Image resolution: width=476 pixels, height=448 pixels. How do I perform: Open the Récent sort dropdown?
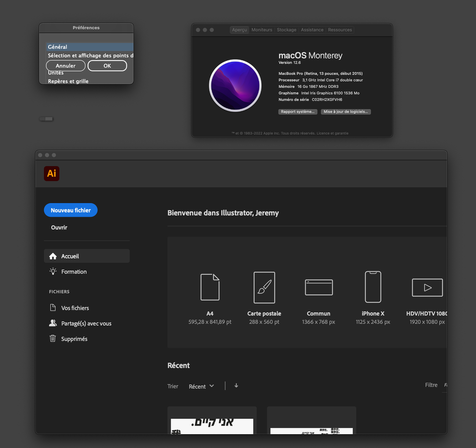201,387
